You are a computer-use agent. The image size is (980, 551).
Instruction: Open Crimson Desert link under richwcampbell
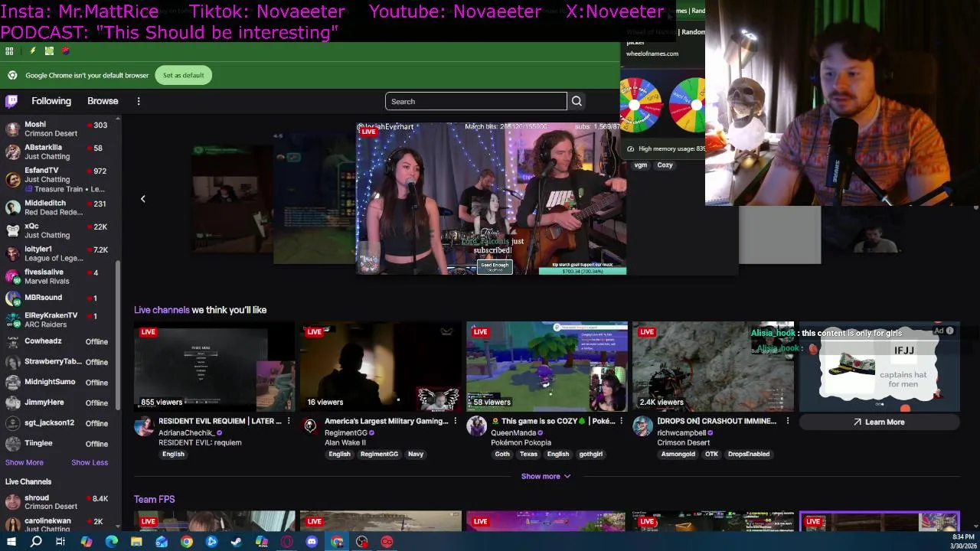683,442
